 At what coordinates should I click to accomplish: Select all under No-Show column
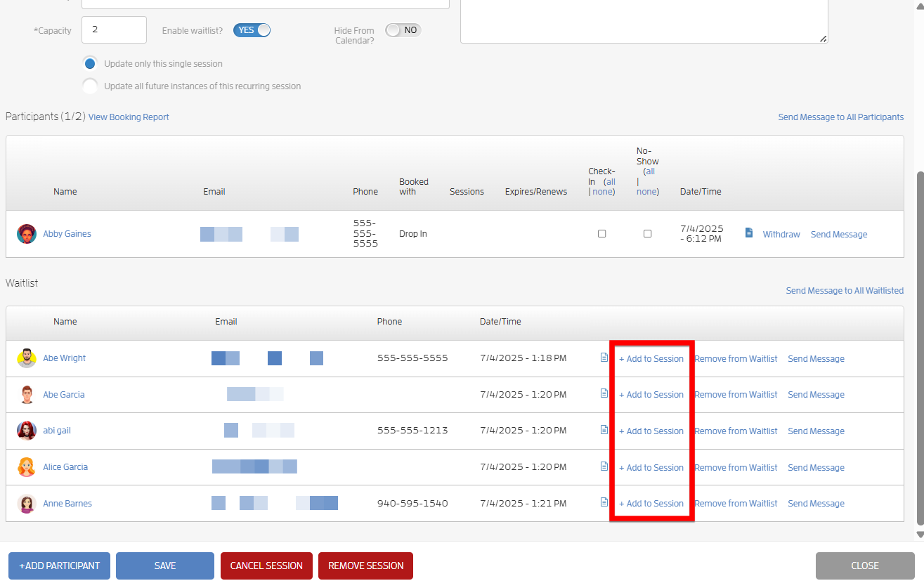(x=650, y=171)
